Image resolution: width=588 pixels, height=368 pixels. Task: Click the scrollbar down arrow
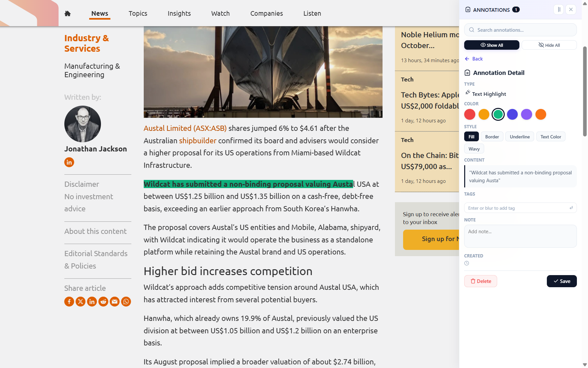coord(585,365)
